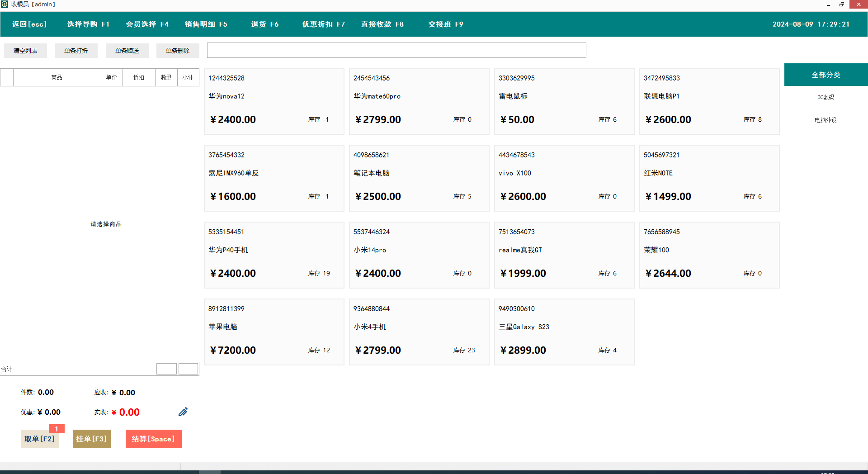Click the app icon in title bar
This screenshot has width=868, height=474.
[x=5, y=4]
